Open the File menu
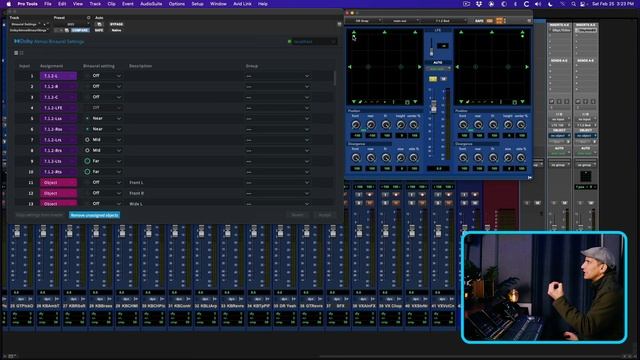This screenshot has width=640, height=360. click(x=48, y=4)
